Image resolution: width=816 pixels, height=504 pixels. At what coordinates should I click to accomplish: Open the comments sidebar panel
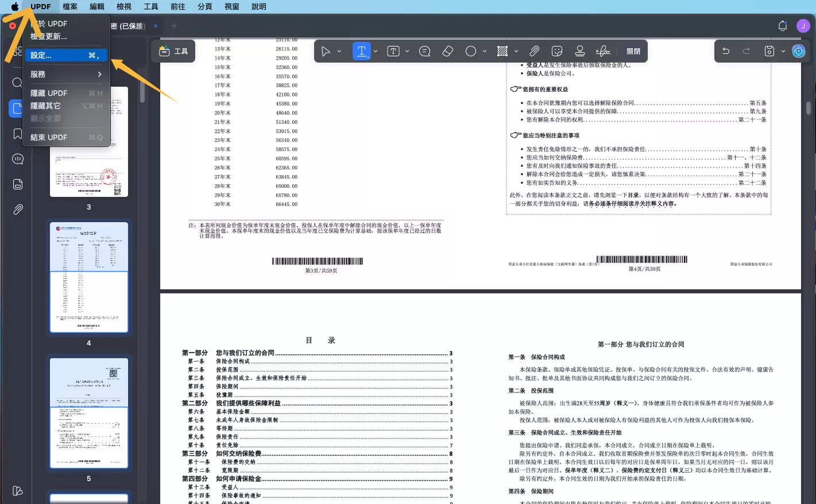click(18, 159)
